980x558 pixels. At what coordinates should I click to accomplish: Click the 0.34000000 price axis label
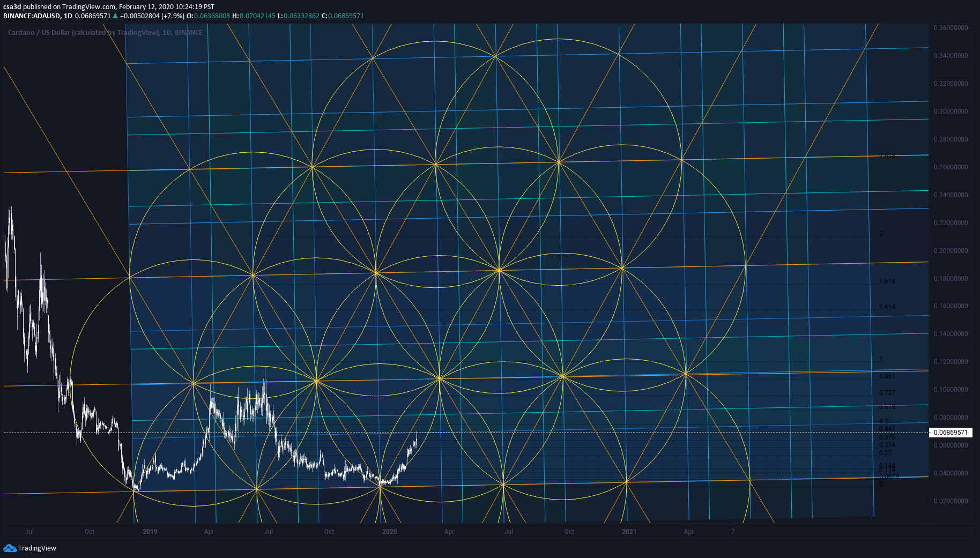[951, 55]
